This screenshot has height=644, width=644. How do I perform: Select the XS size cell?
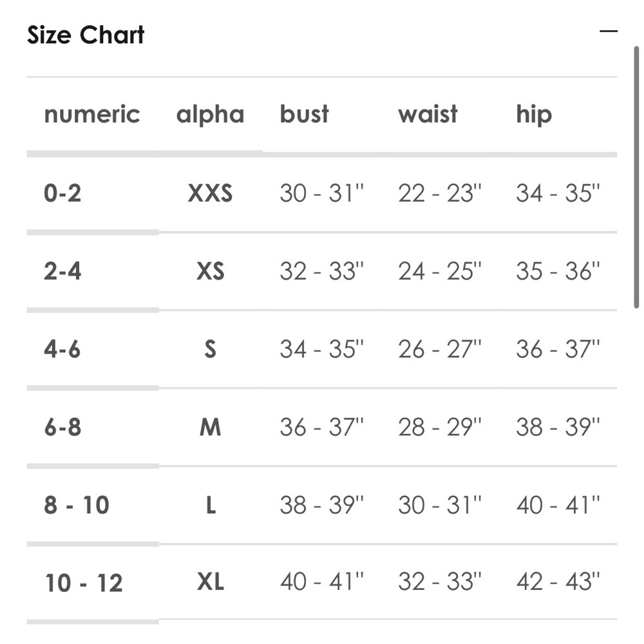coord(211,271)
